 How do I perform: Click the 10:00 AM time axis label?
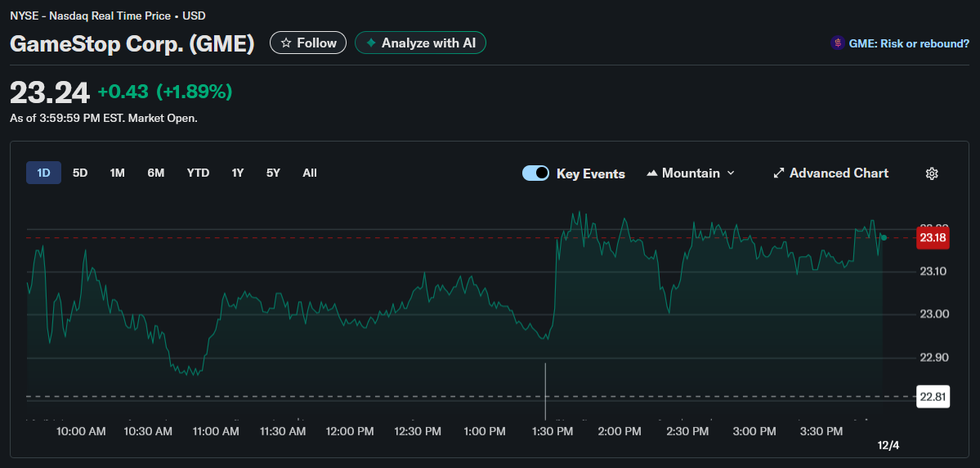pos(81,432)
